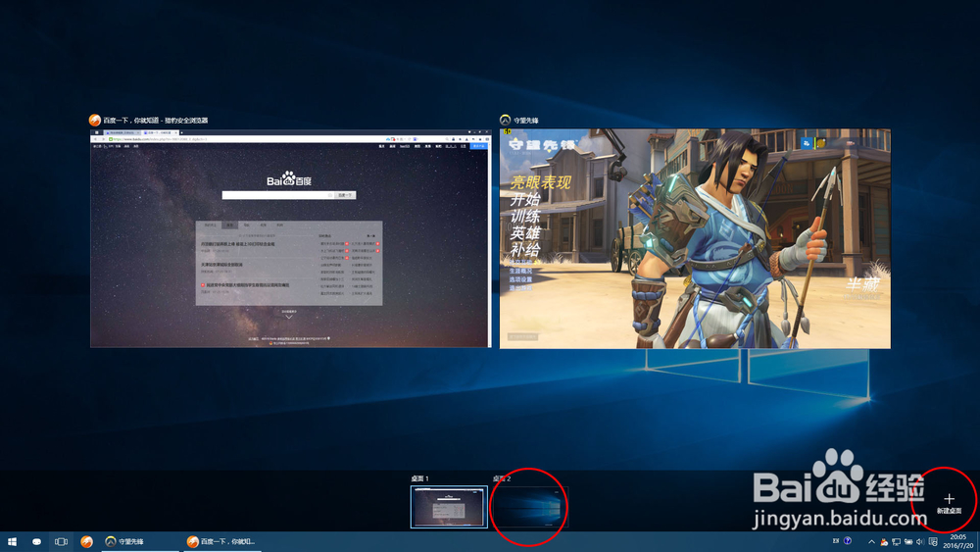Click the QQ penguin tray icon
This screenshot has width=980, height=552.
tap(883, 541)
